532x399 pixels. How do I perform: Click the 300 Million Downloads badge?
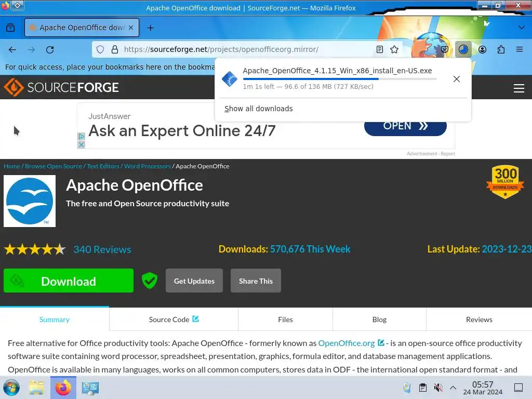(505, 182)
